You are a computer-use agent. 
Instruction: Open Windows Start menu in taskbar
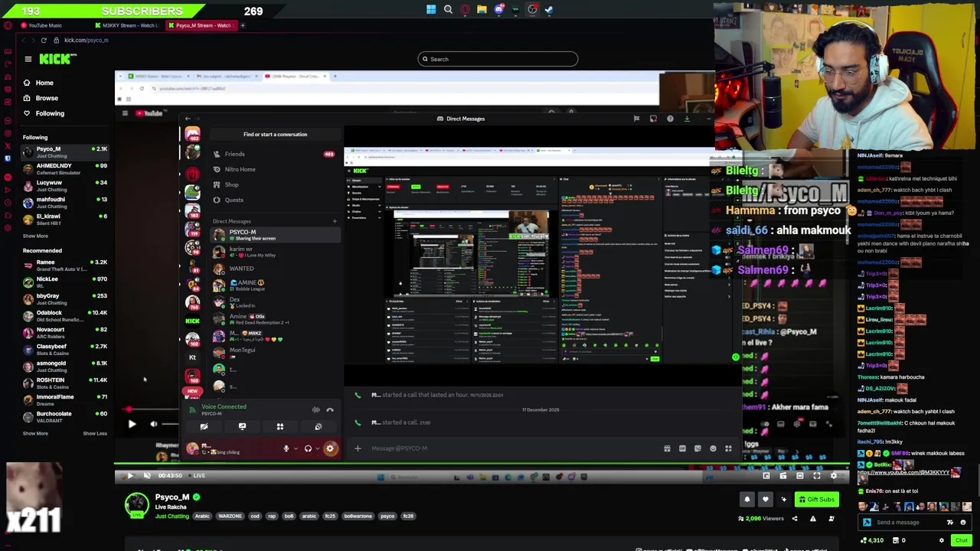(x=431, y=10)
